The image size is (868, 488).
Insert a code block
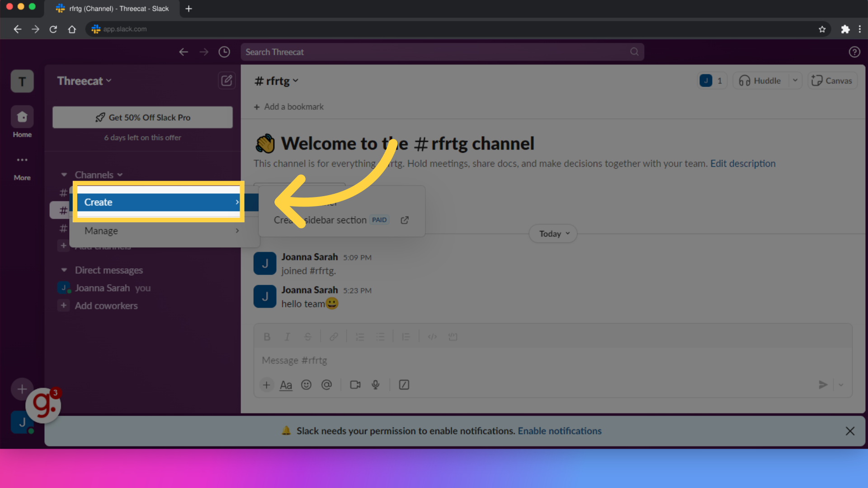pyautogui.click(x=453, y=337)
